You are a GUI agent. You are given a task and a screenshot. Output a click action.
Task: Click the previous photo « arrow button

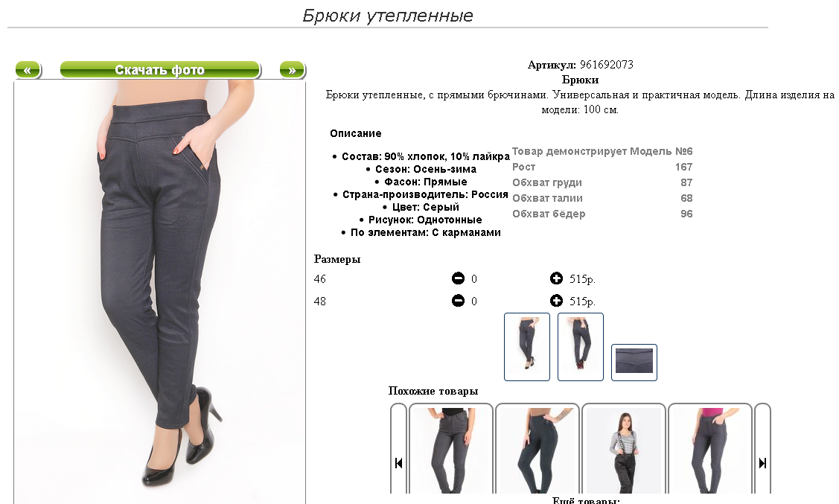pos(28,69)
